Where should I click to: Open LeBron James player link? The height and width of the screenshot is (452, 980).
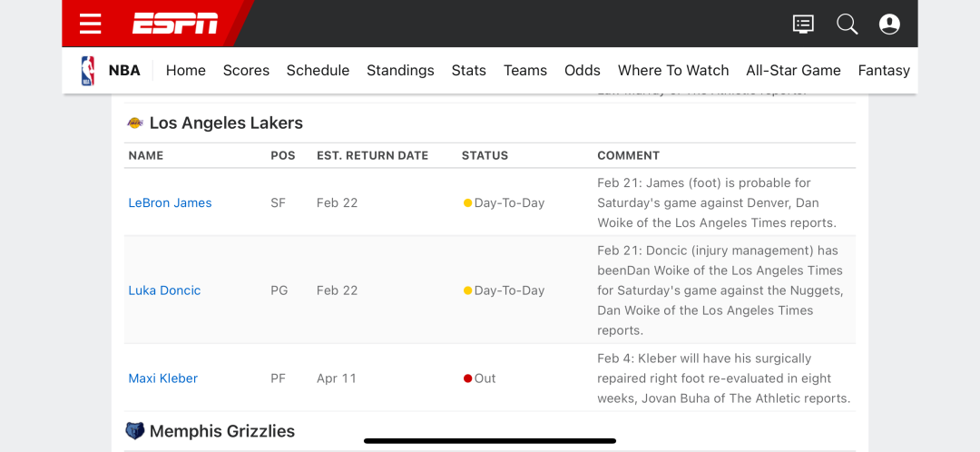pos(170,202)
